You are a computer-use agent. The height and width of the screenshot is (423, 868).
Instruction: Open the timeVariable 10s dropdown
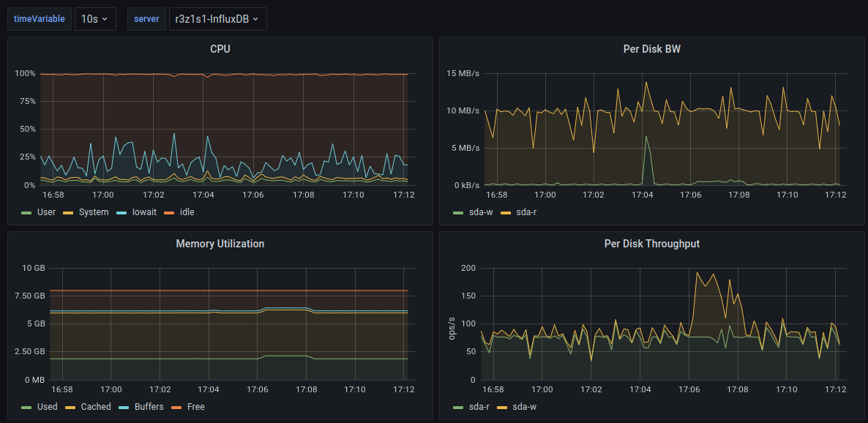(x=95, y=19)
